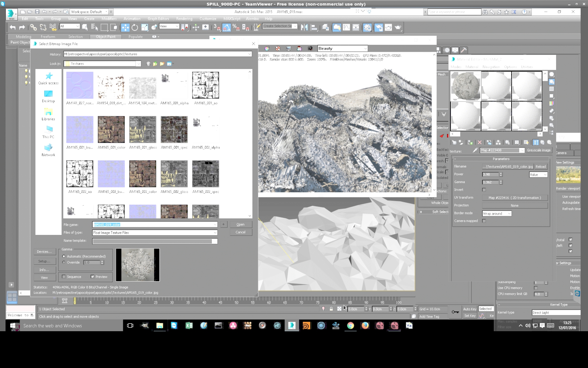Expand the Look in folder dropdown

click(138, 64)
